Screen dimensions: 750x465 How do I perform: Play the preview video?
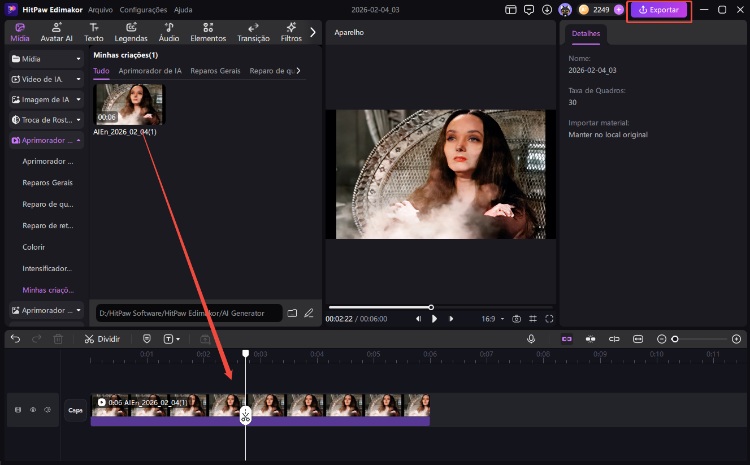pos(434,319)
